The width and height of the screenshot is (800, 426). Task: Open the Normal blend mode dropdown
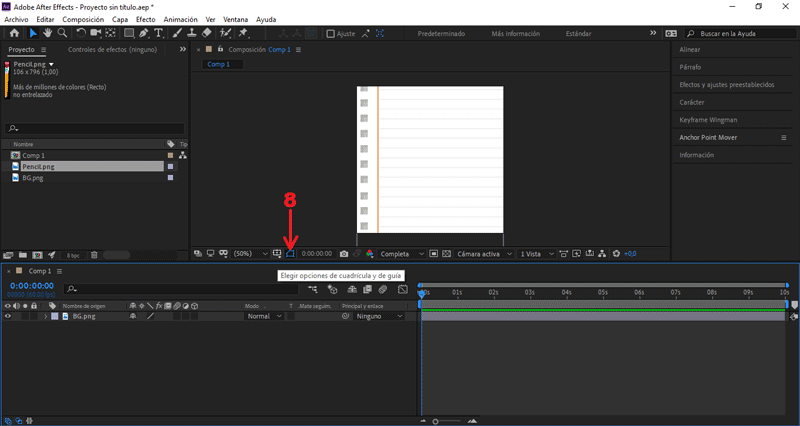(264, 316)
